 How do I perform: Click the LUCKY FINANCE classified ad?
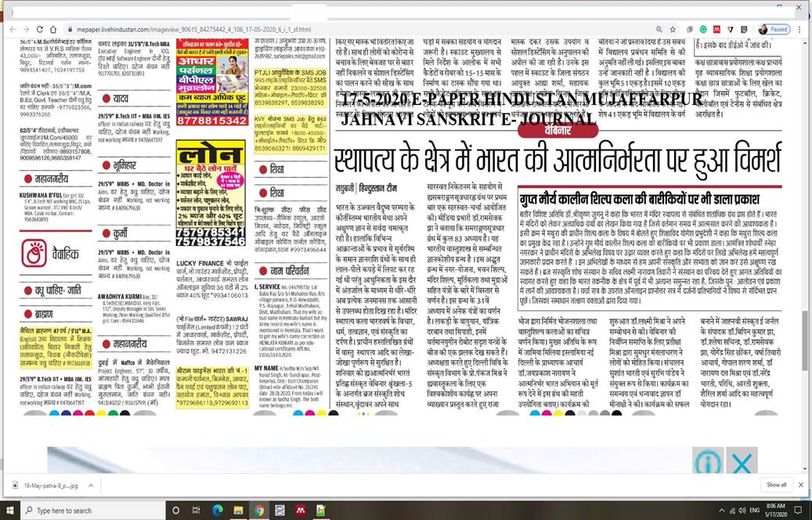(212, 279)
